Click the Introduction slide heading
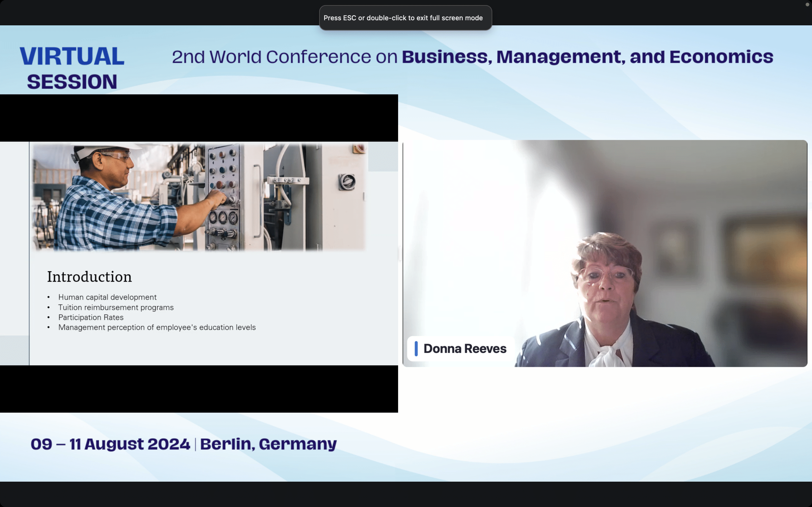The image size is (812, 507). [x=89, y=277]
